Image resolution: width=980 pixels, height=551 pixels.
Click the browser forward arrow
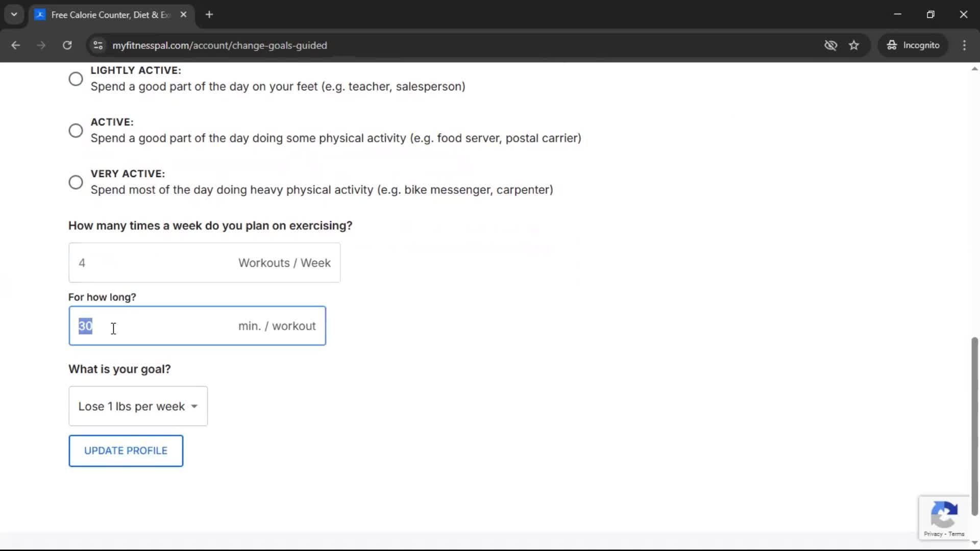pos(41,45)
